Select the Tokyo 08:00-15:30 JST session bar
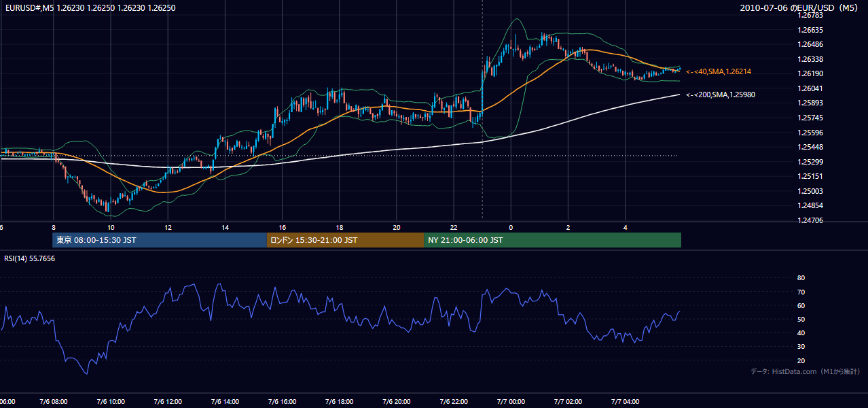The image size is (868, 408). pyautogui.click(x=159, y=240)
